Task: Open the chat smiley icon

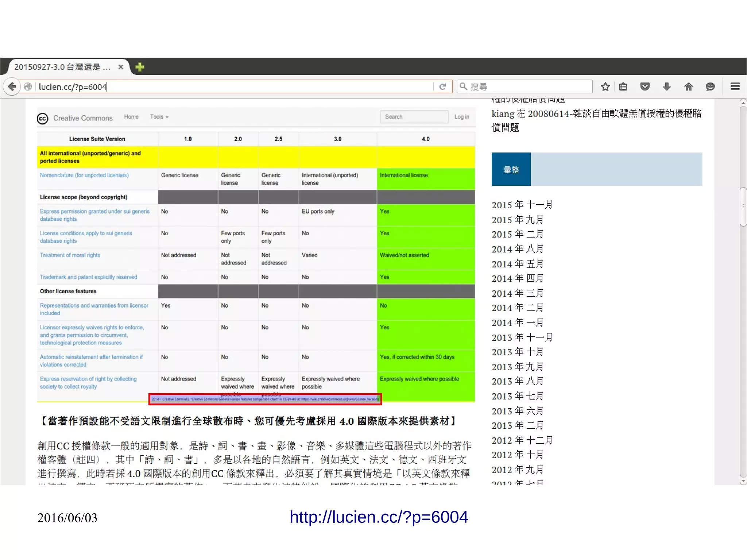Action: (710, 86)
